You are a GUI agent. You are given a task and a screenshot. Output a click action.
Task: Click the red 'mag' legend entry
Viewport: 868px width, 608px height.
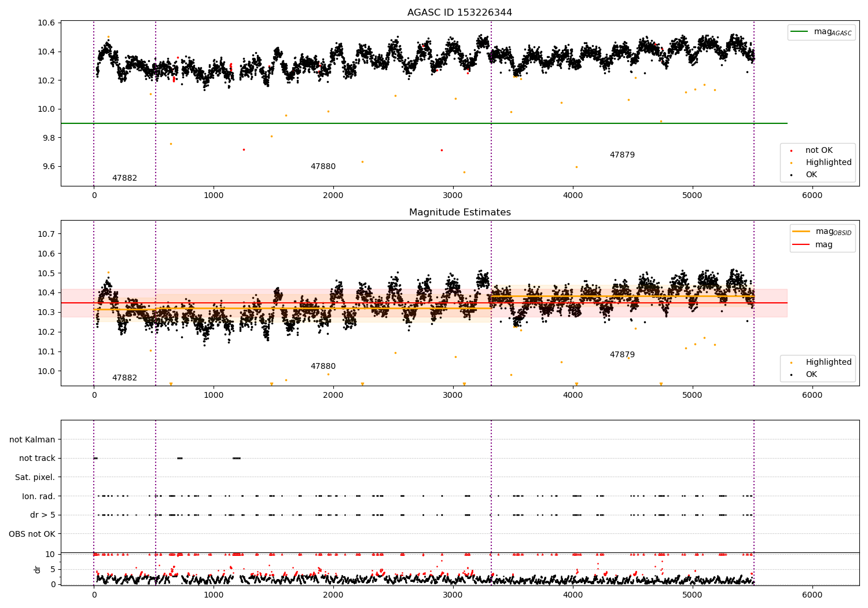813,245
